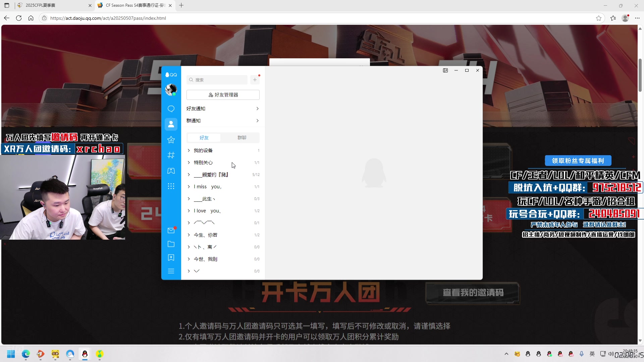Open favorites bookmark icon in QQ sidebar
The width and height of the screenshot is (644, 362).
pyautogui.click(x=171, y=257)
